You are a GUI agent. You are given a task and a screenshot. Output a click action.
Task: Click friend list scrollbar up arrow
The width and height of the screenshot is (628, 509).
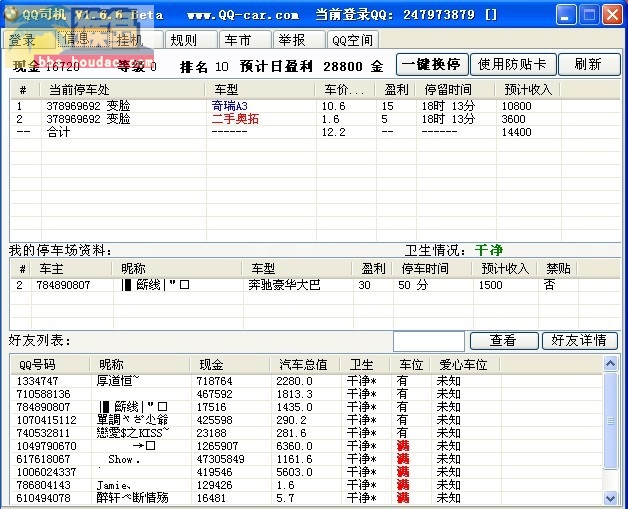610,364
